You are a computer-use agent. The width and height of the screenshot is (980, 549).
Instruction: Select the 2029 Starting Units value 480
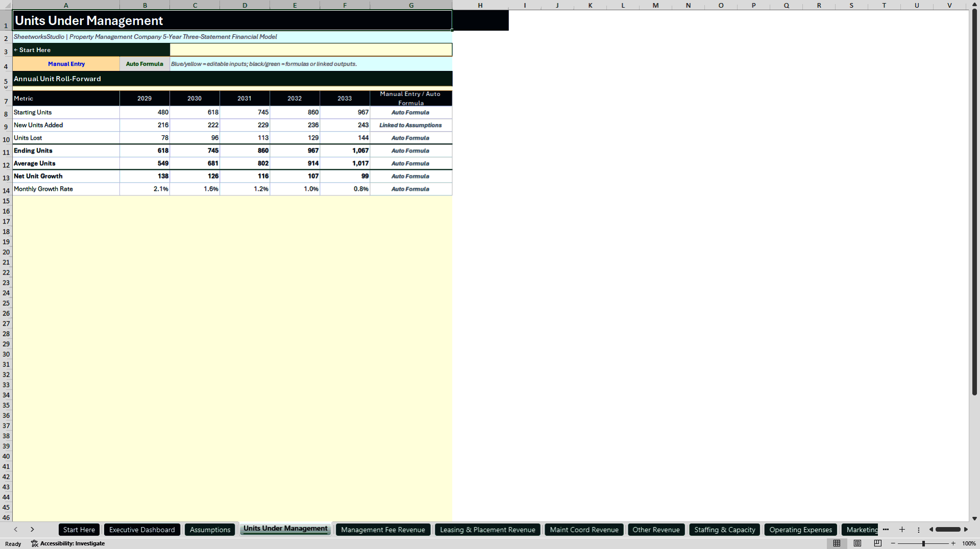click(144, 112)
